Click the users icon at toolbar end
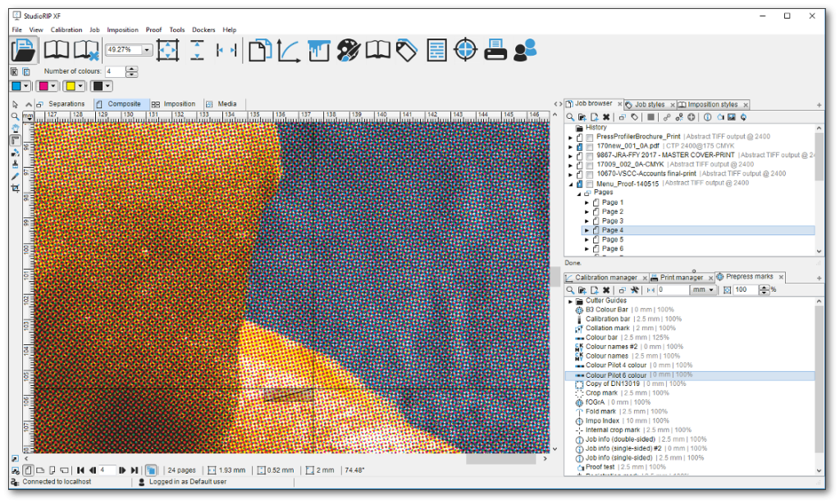Viewport: 840px width, 504px height. pos(524,50)
